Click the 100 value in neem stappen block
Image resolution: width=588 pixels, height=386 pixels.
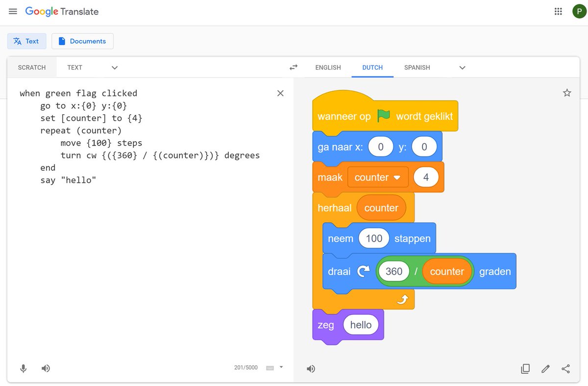point(374,238)
